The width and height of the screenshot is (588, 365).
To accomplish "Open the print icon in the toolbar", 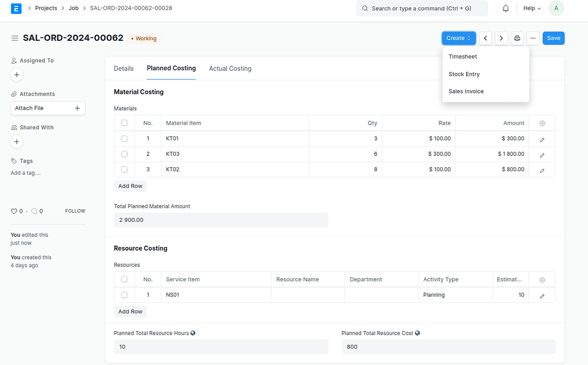I will 517,37.
